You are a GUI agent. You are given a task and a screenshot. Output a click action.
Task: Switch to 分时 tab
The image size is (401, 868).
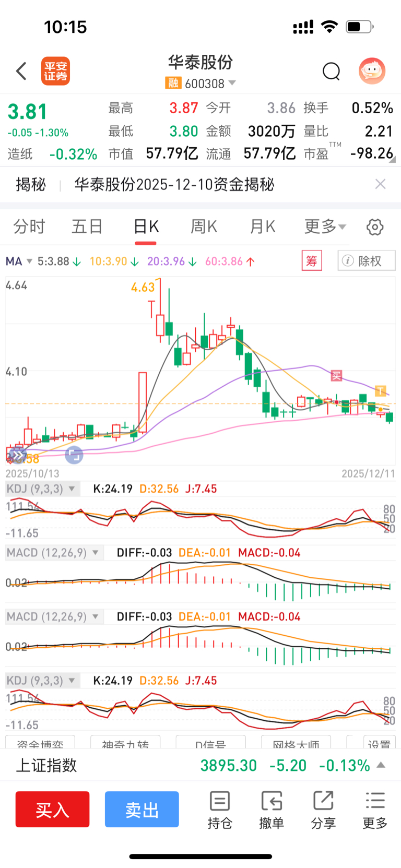(29, 227)
